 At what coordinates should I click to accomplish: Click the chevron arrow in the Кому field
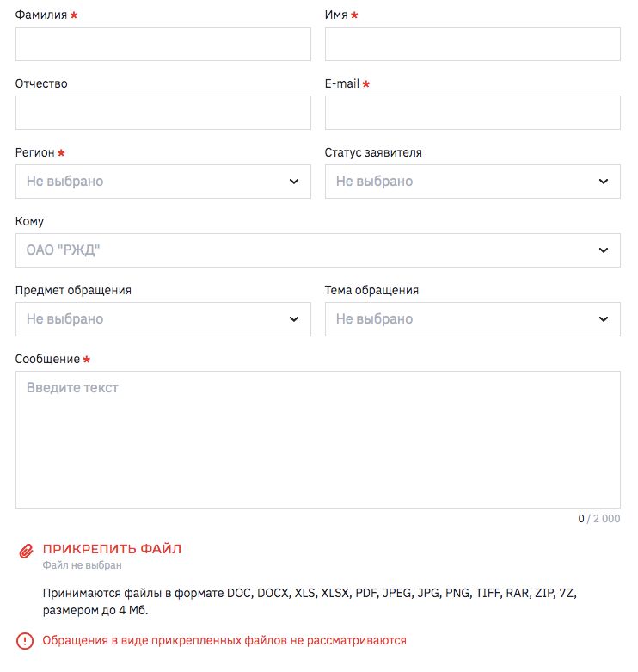603,250
